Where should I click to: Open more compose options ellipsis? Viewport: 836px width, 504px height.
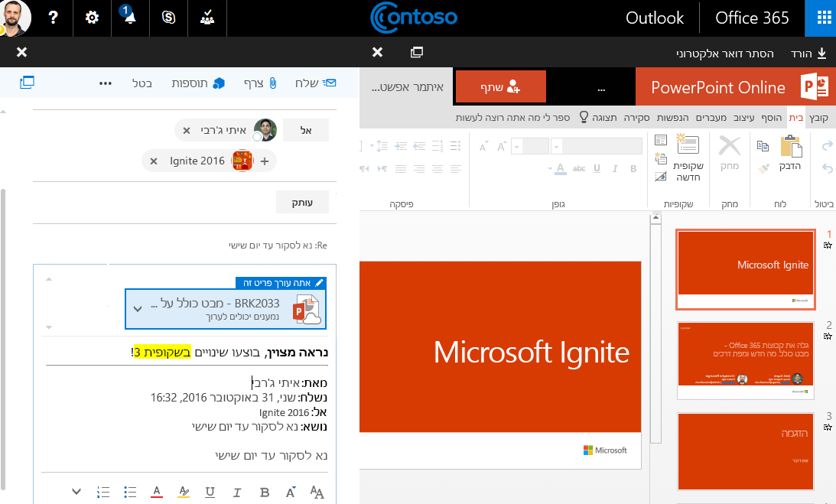point(106,83)
